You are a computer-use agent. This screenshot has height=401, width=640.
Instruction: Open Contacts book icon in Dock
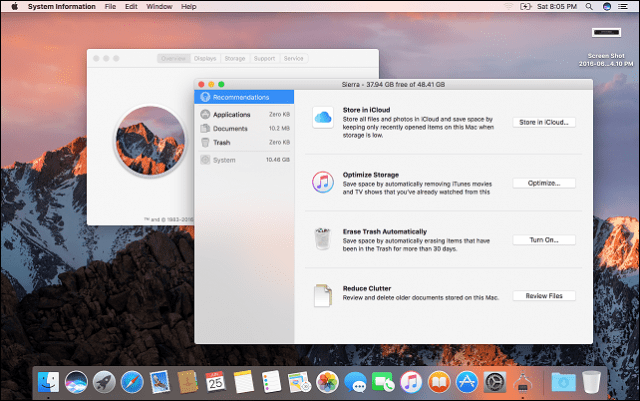[188, 382]
